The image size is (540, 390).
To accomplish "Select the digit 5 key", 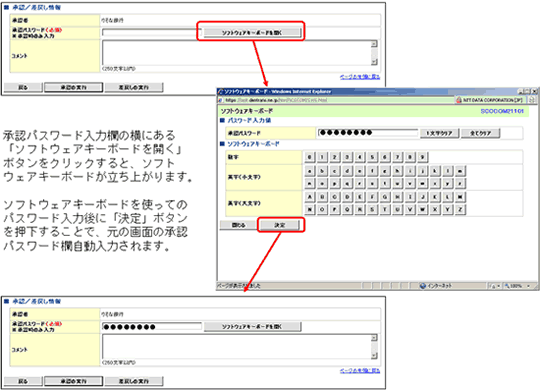I will (372, 157).
